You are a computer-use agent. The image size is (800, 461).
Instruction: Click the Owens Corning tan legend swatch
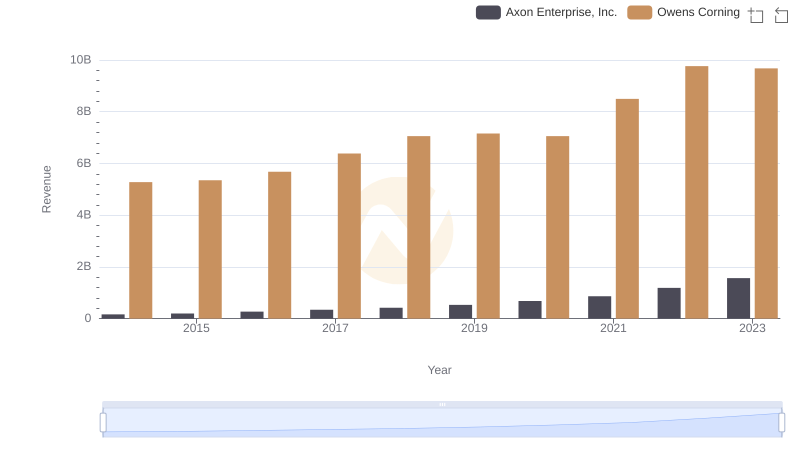point(640,12)
